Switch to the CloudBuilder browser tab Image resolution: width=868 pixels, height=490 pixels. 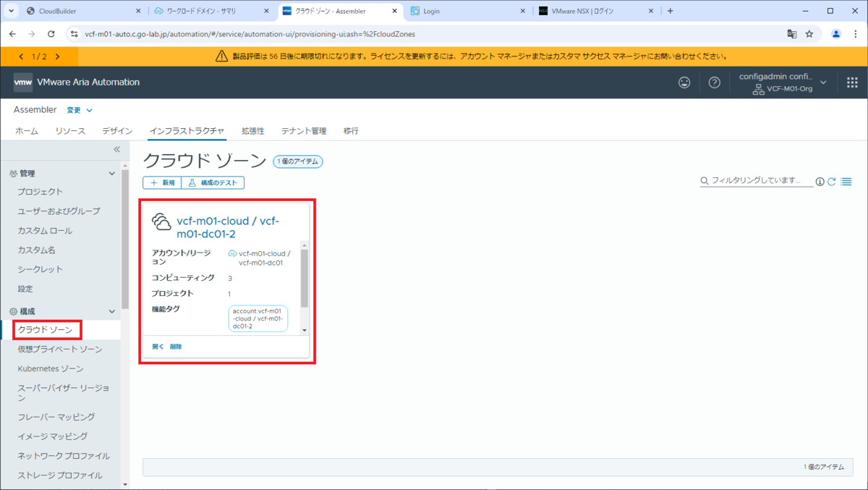pos(82,11)
